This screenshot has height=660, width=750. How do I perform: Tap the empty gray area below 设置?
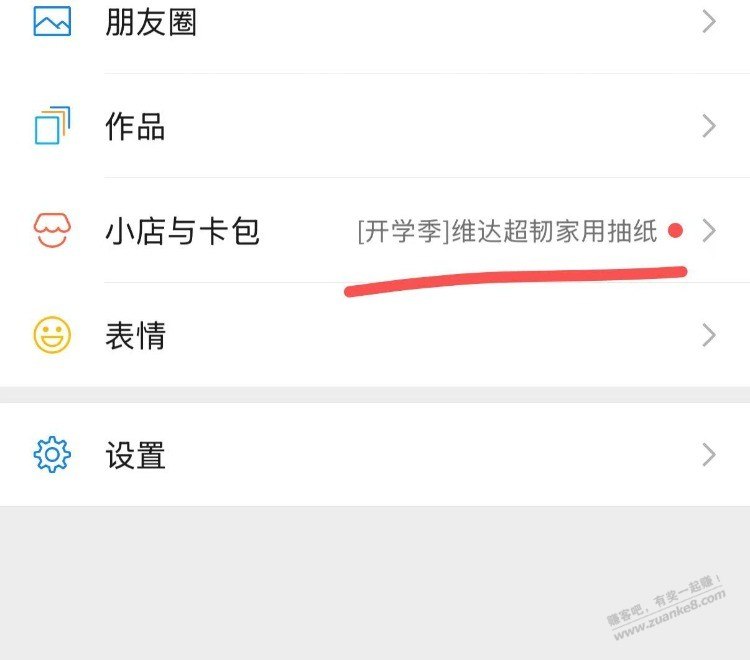click(x=375, y=583)
